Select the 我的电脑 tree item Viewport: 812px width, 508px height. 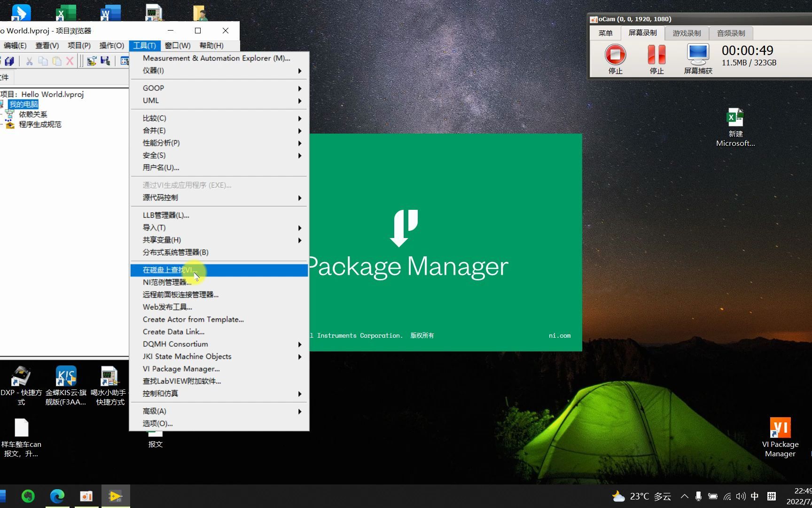[23, 104]
